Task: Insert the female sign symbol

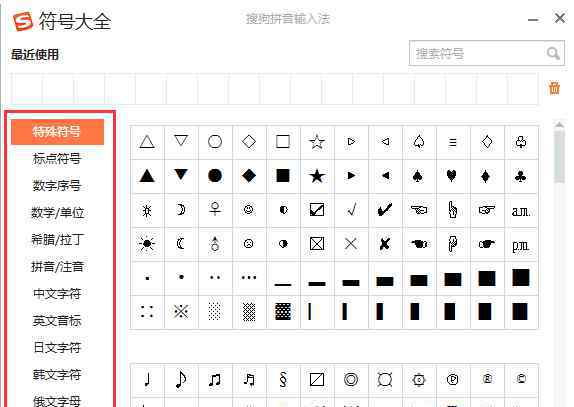Action: 215,210
